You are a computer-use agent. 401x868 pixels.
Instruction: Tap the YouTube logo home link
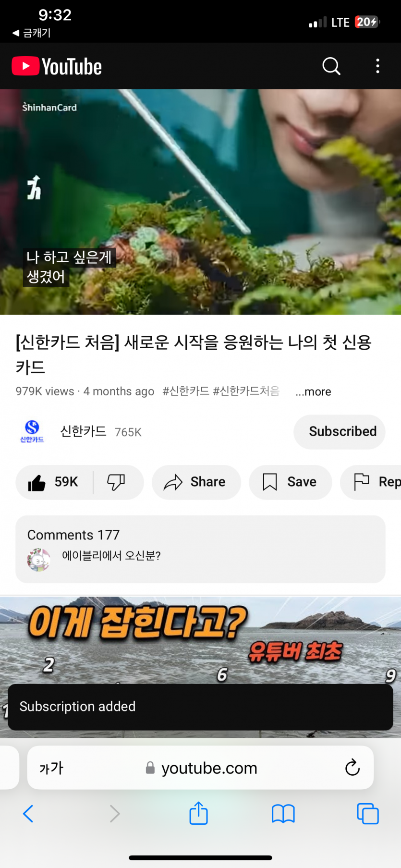point(57,66)
